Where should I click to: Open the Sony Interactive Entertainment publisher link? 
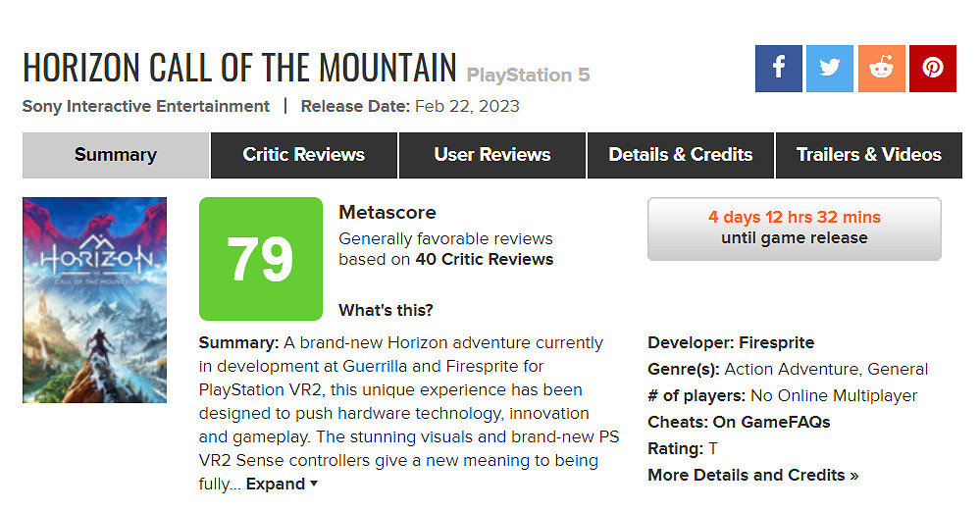click(x=146, y=106)
